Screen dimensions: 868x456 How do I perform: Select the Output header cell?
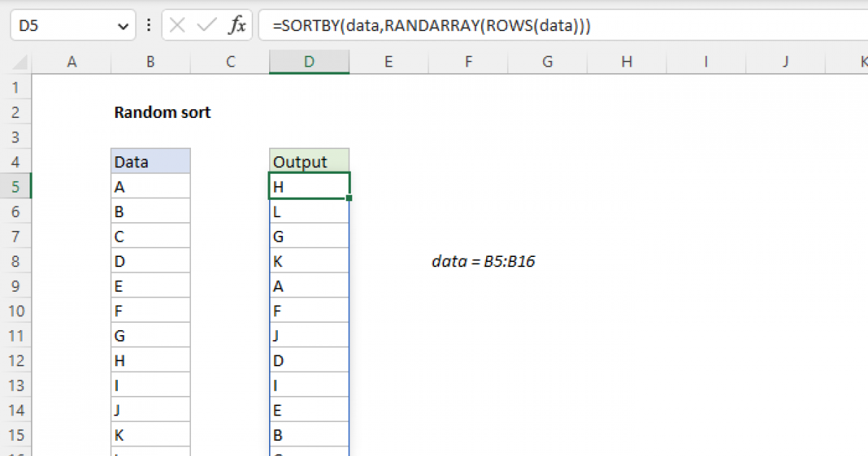point(309,161)
